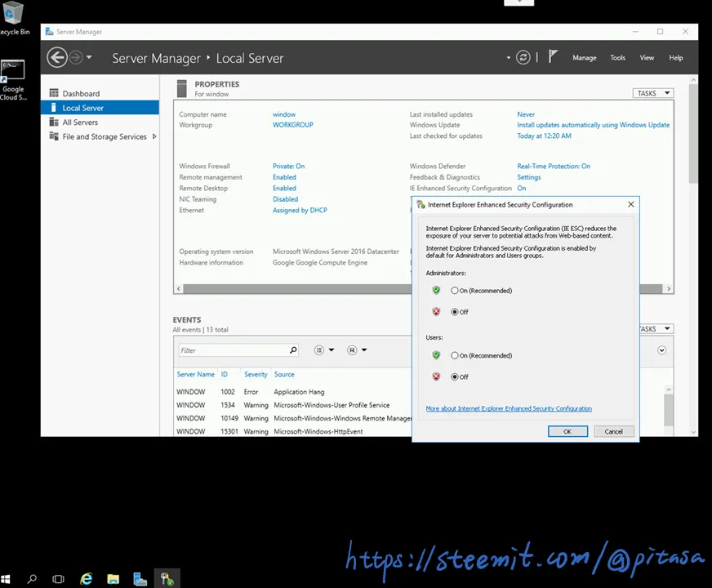Click the filter search magnifier icon

pos(293,350)
